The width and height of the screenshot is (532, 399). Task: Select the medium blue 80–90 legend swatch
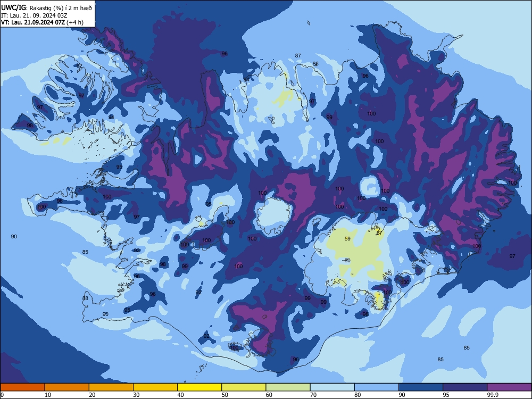point(376,387)
